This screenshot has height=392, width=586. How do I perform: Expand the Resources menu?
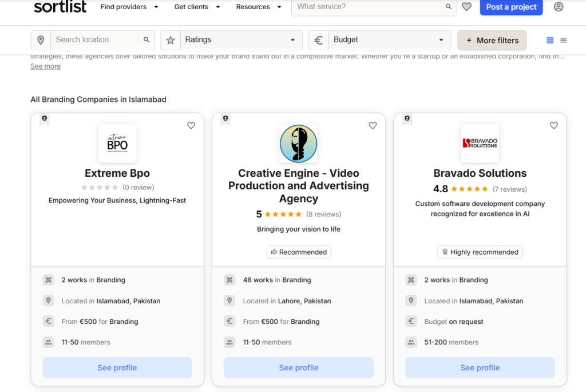click(x=259, y=7)
